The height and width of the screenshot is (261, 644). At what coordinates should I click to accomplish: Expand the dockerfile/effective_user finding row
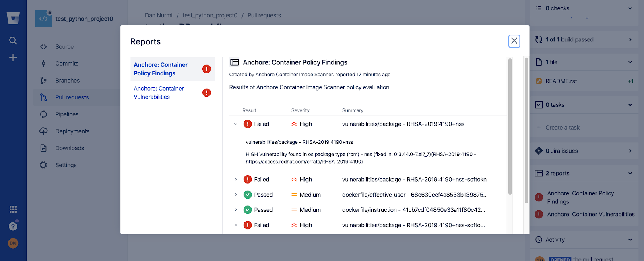[236, 195]
